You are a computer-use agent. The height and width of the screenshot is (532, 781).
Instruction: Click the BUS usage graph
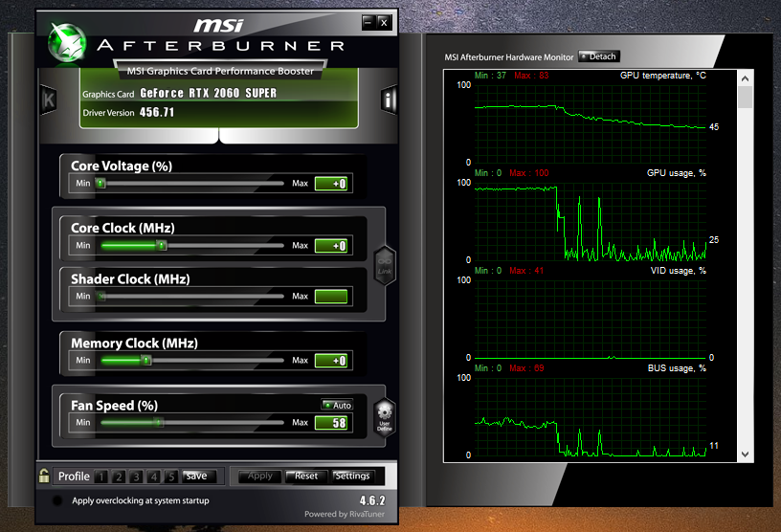(591, 416)
